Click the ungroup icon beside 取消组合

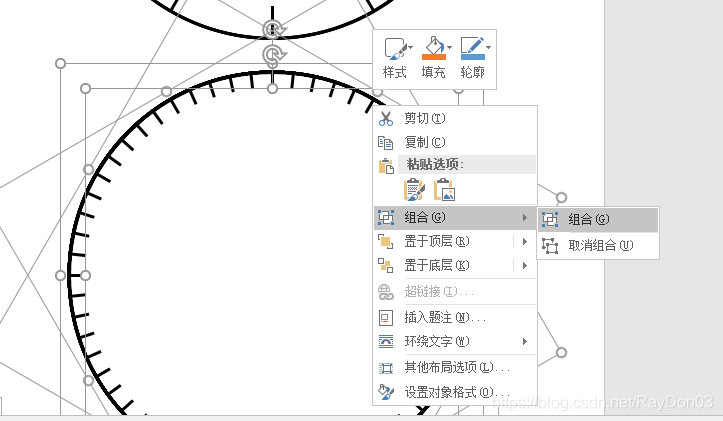[x=550, y=246]
